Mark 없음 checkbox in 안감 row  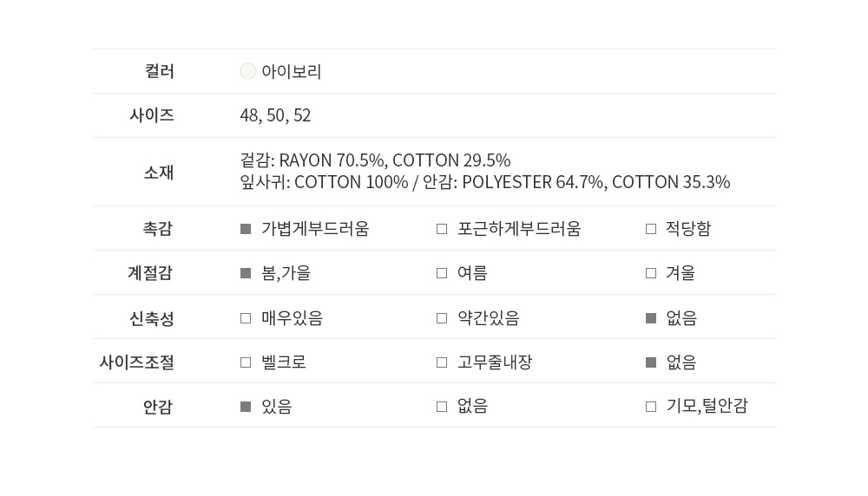[x=442, y=407]
